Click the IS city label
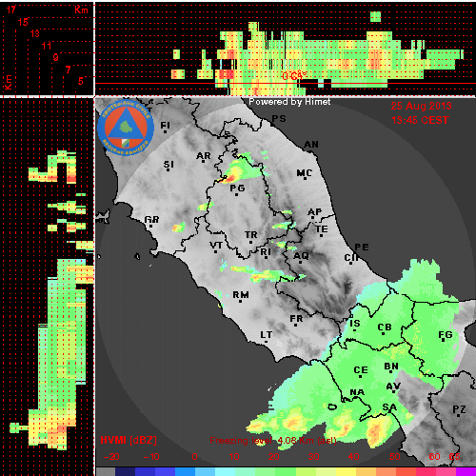Image resolution: width=476 pixels, height=476 pixels. [355, 324]
